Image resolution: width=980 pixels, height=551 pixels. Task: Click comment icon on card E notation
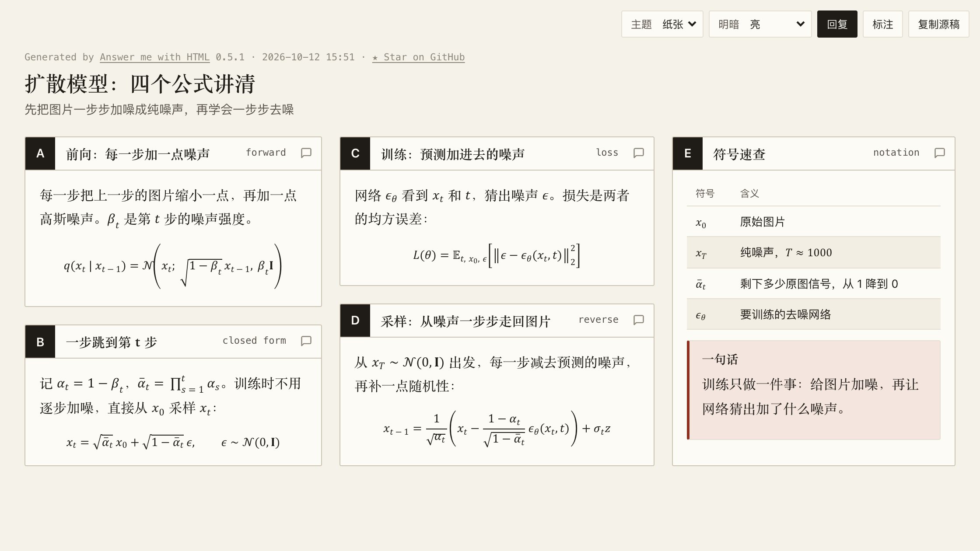[940, 153]
